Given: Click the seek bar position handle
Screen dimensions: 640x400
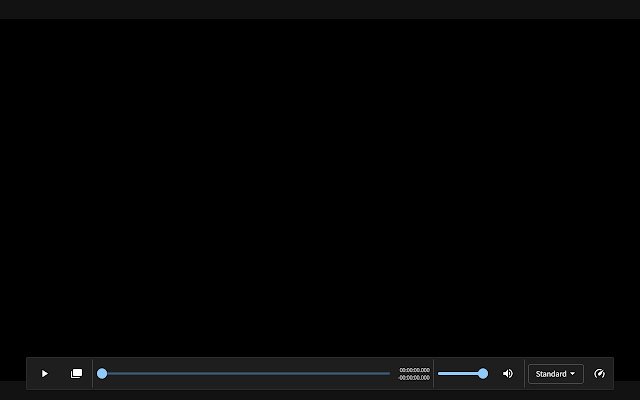Looking at the screenshot, I should point(102,373).
